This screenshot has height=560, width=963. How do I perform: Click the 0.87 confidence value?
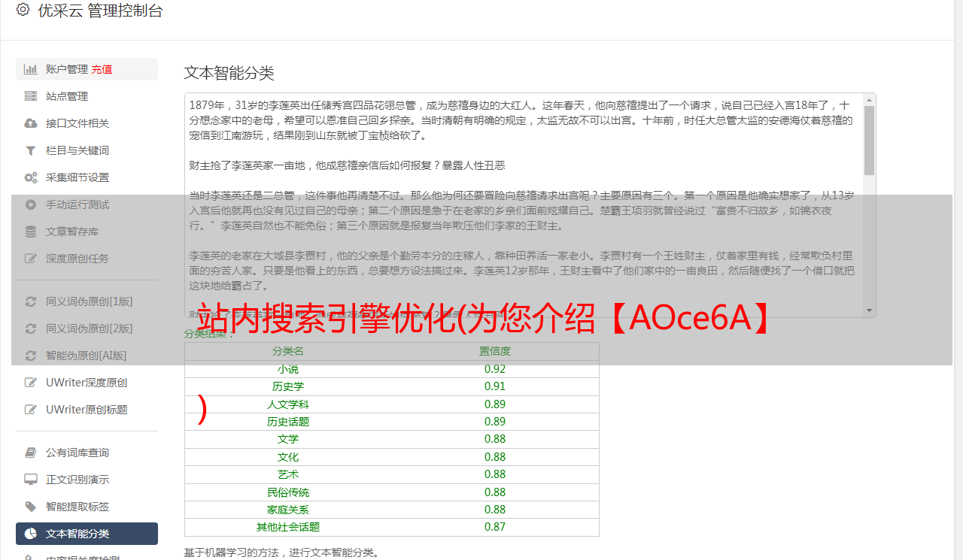tap(495, 527)
